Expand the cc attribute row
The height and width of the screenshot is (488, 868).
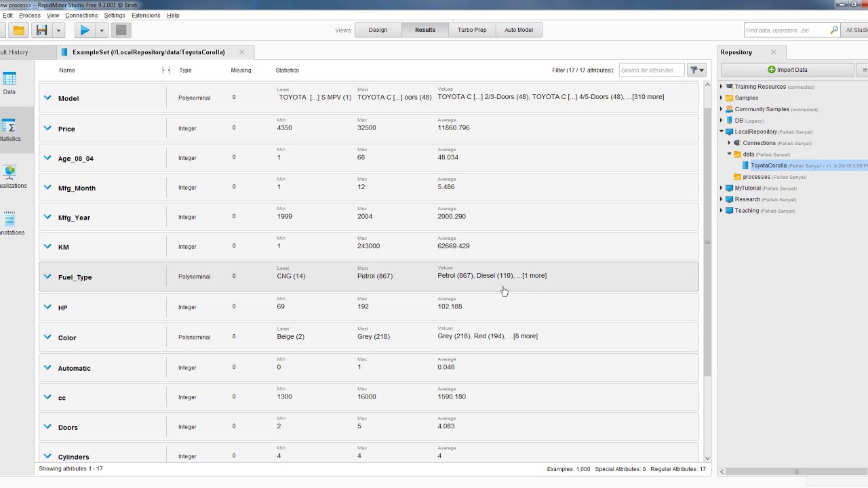[x=47, y=397]
